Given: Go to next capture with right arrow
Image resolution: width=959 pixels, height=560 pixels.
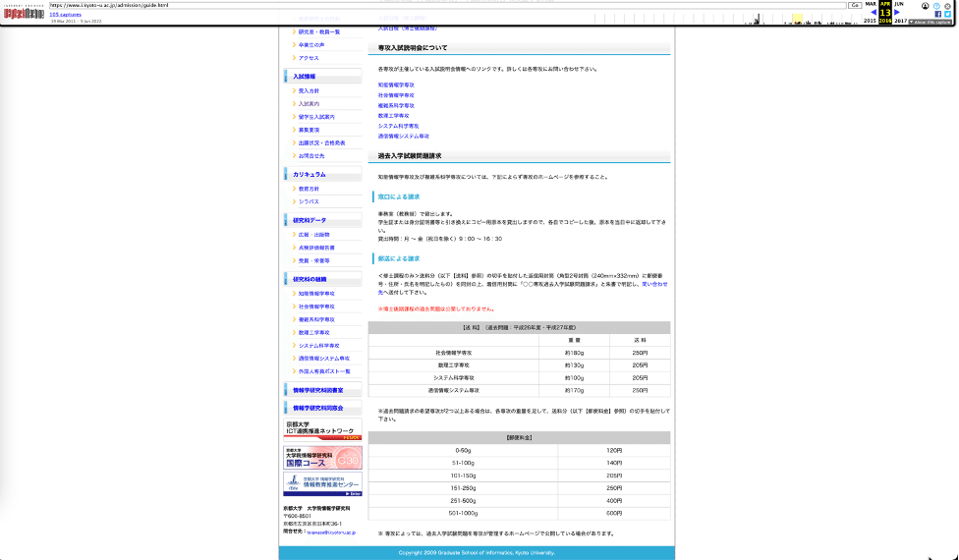Looking at the screenshot, I should 897,12.
